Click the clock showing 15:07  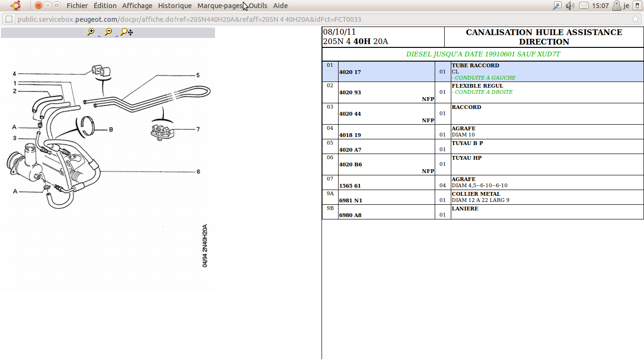coord(600,6)
